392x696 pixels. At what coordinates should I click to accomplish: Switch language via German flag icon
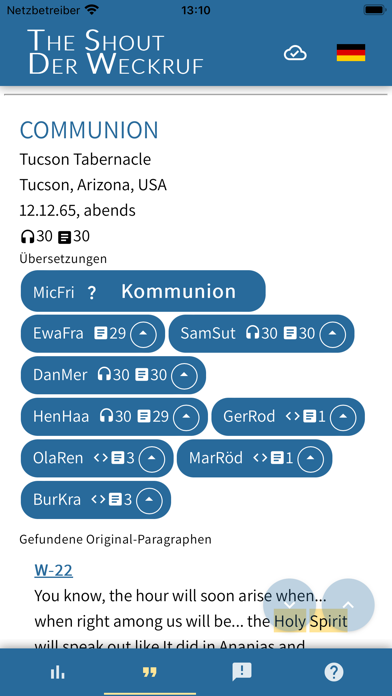[x=351, y=52]
